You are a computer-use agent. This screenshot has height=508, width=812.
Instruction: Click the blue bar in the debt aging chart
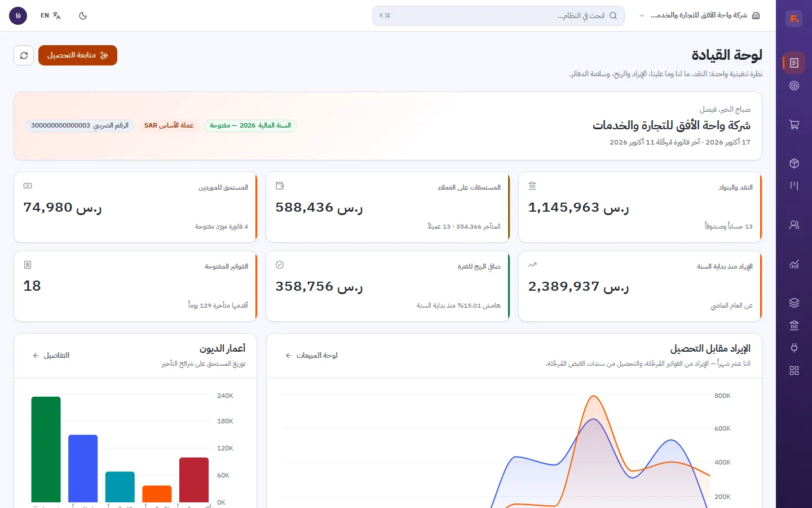pyautogui.click(x=83, y=468)
